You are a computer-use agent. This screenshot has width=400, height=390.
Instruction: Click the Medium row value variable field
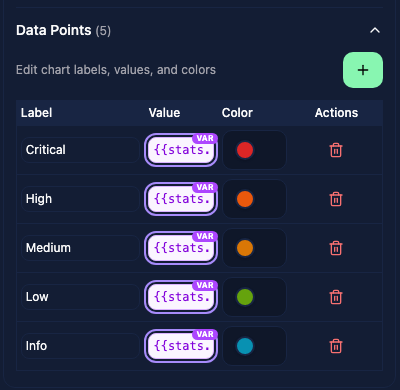pos(181,249)
